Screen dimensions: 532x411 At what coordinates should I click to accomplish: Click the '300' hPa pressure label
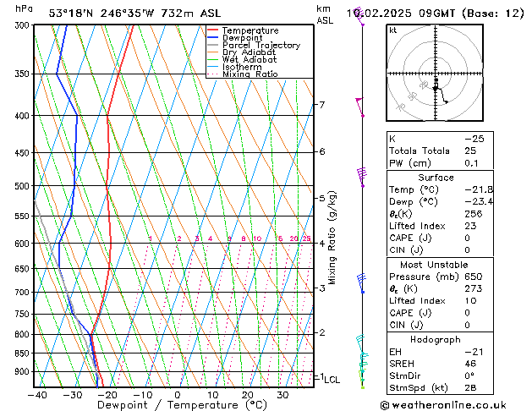coord(24,25)
